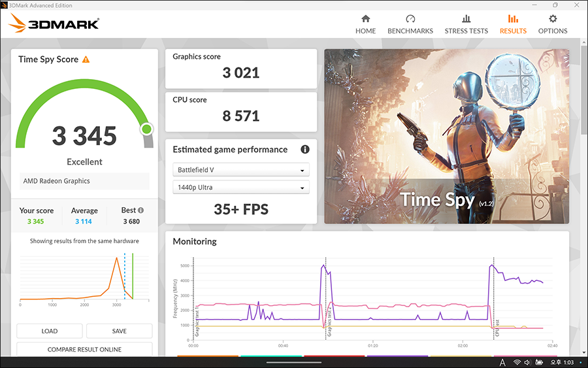Click the scrollbar down arrow
588x368 pixels.
tap(584, 352)
